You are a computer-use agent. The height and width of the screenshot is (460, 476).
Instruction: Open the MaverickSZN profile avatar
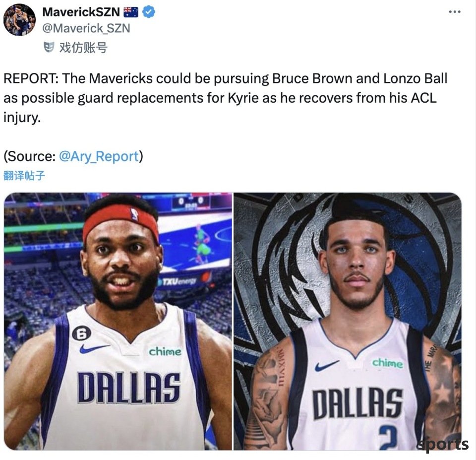tap(19, 20)
